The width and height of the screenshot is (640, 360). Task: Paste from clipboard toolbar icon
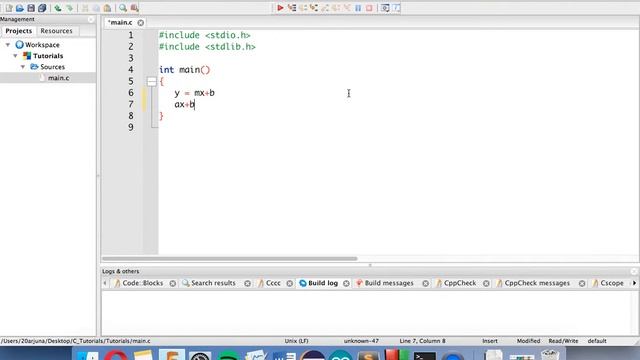pos(107,8)
